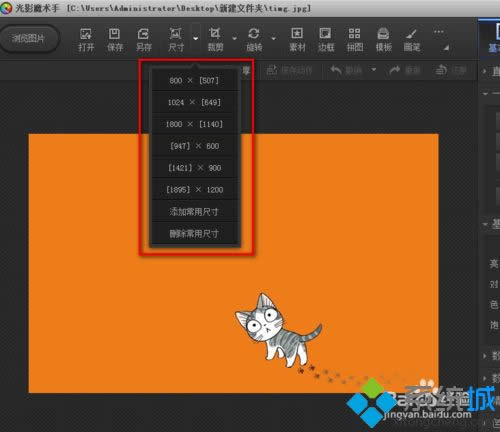Select the 裁剪 (Crop) tool icon
The image size is (500, 432).
215,40
